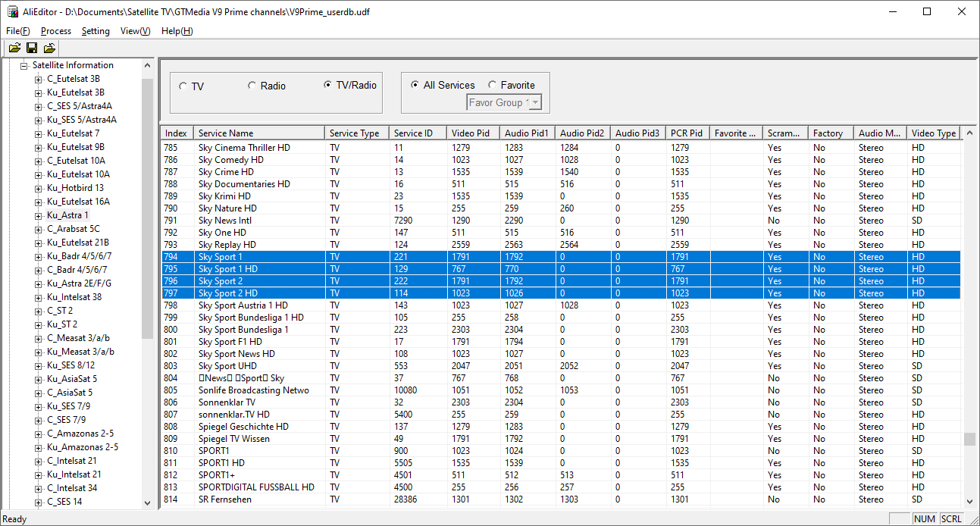Image resolution: width=980 pixels, height=526 pixels.
Task: Click the channel list scroll-up arrow
Action: tap(969, 133)
